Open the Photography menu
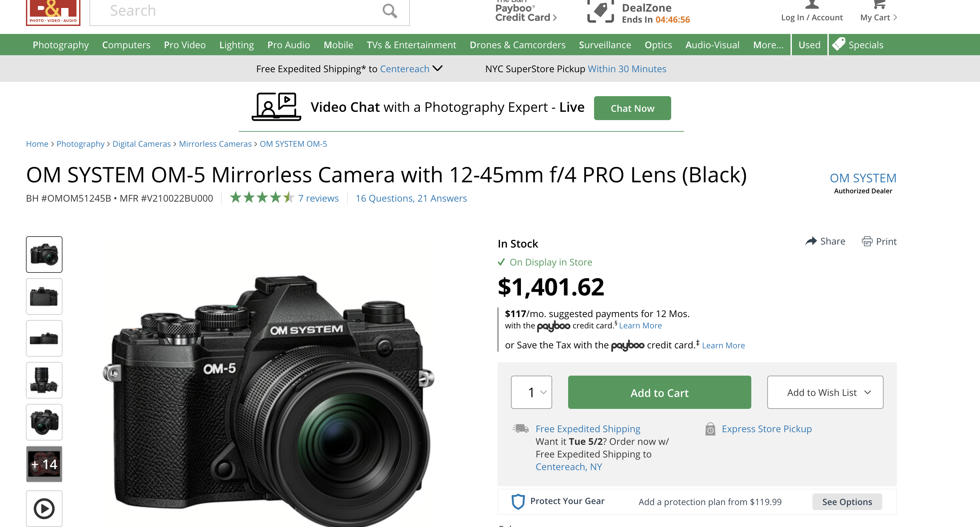The image size is (980, 527). [61, 45]
